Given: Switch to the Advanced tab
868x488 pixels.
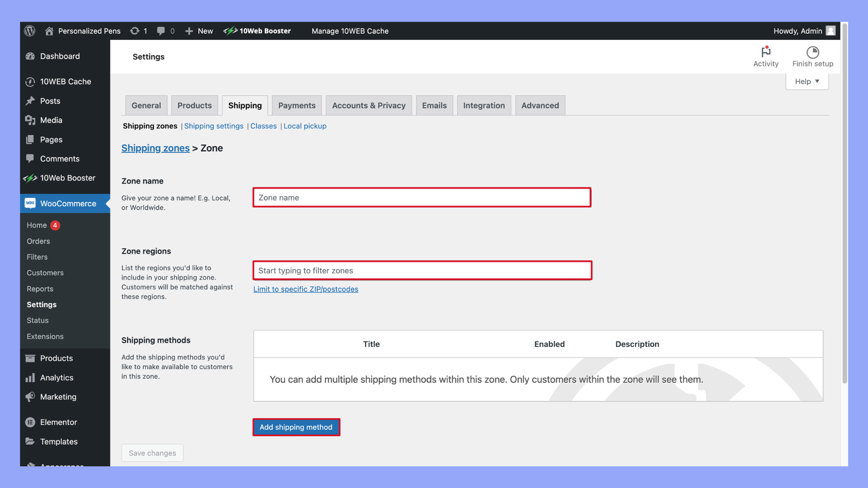Looking at the screenshot, I should pos(540,105).
